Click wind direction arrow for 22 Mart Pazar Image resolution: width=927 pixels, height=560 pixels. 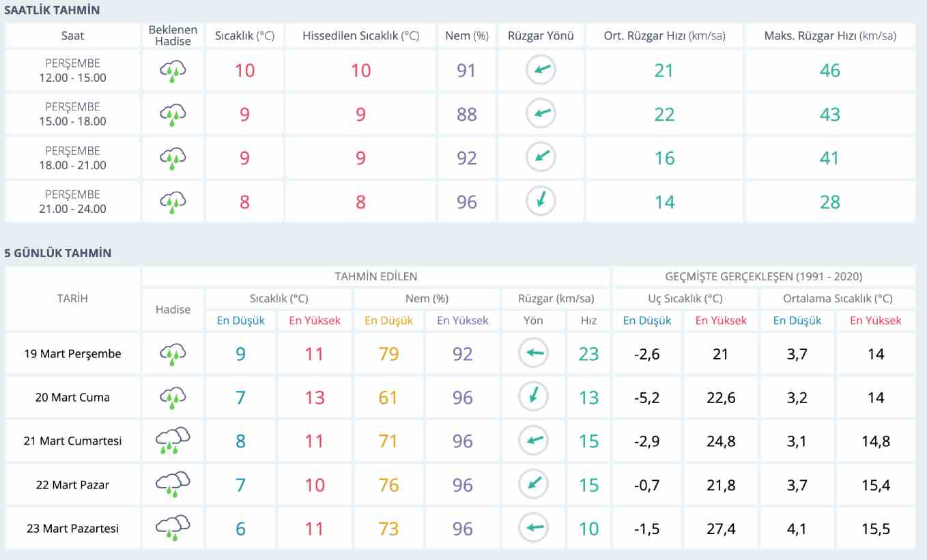coord(534,484)
